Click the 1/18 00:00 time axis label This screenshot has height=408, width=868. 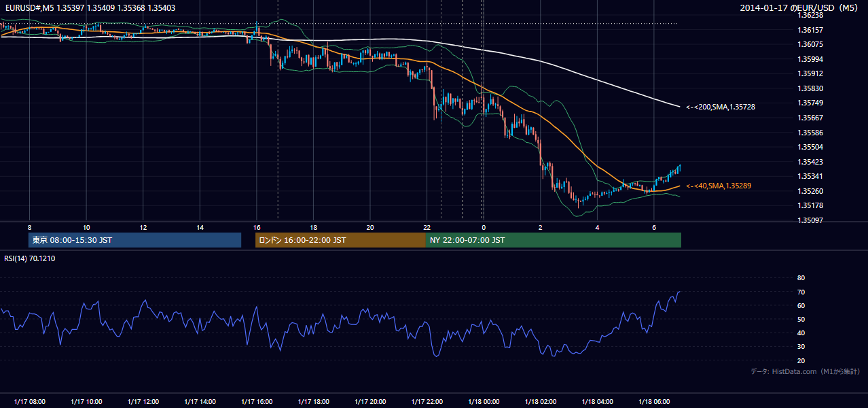click(484, 402)
